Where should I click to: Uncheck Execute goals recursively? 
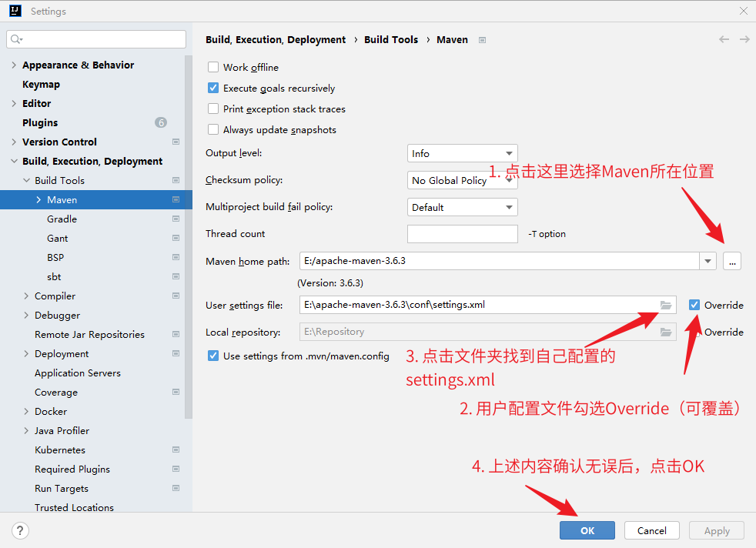click(213, 89)
